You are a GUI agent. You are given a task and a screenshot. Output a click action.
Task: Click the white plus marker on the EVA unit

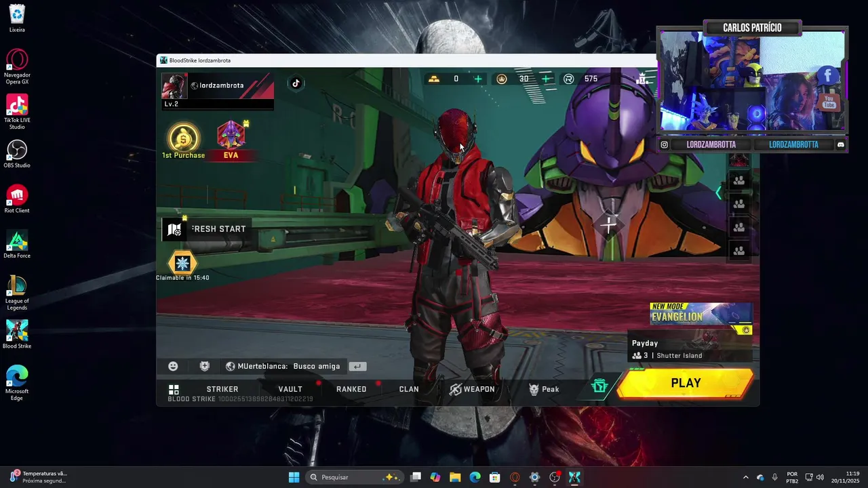click(609, 224)
